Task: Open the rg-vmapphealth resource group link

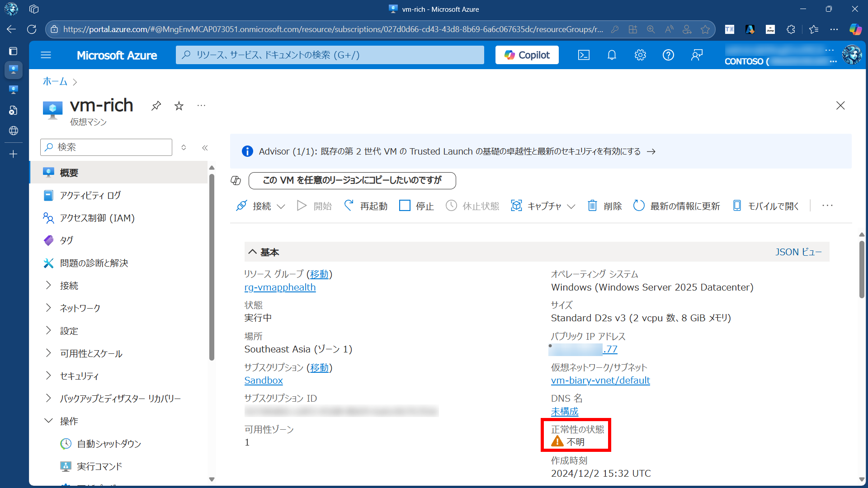Action: click(x=280, y=287)
